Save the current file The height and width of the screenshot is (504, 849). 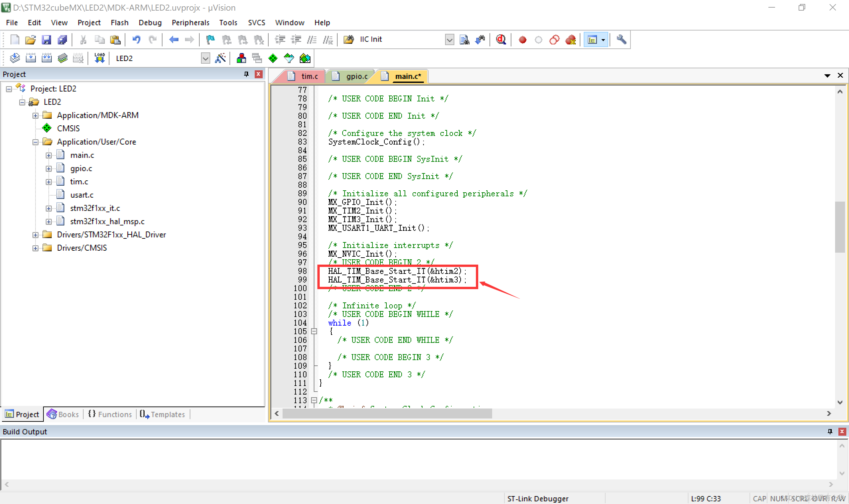tap(46, 40)
